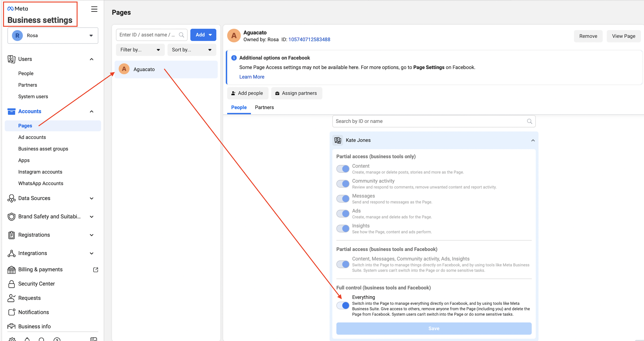Click the Remove button
Viewport: 644px width, 341px height.
coord(588,36)
